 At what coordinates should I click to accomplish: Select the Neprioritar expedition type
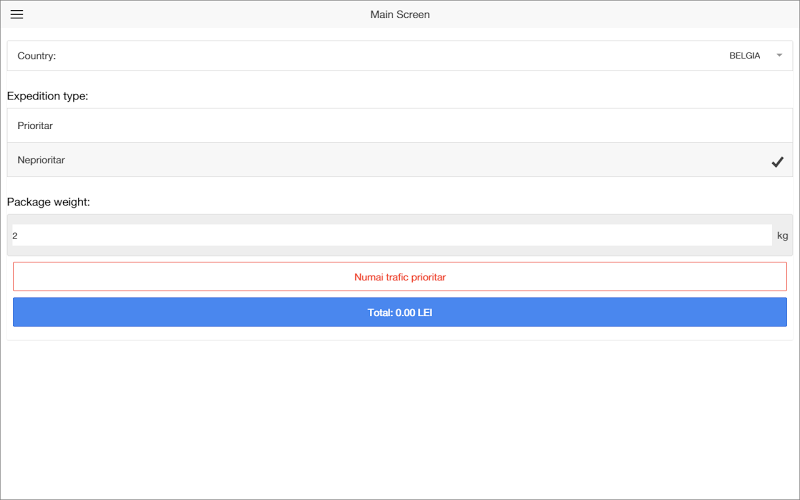coord(41,160)
